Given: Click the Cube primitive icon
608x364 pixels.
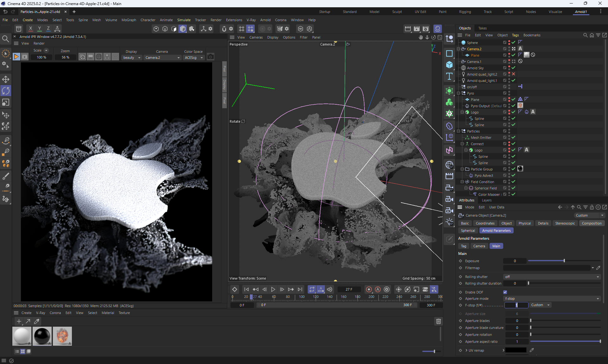Looking at the screenshot, I should [x=449, y=65].
